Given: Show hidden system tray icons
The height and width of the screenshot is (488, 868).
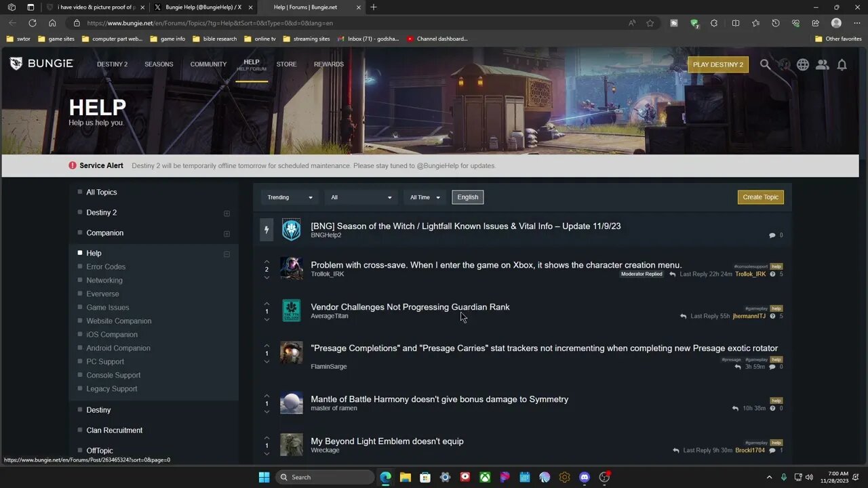Looking at the screenshot, I should pos(769,477).
